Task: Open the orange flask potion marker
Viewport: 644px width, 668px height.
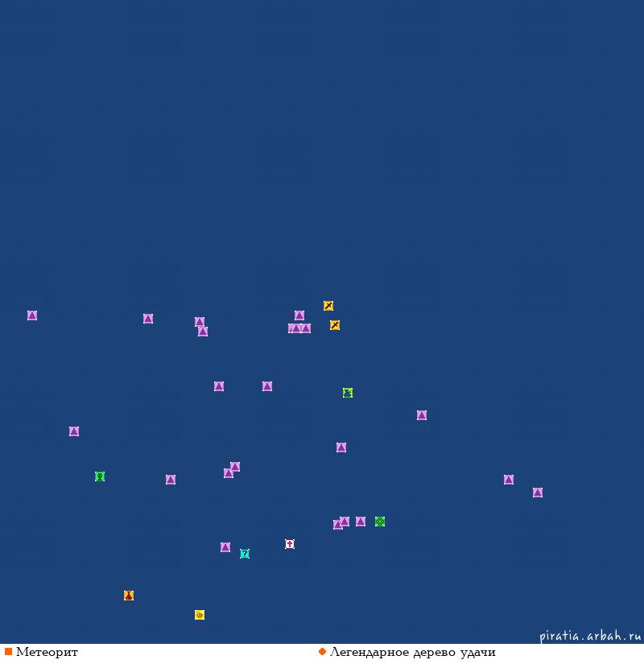Action: (129, 596)
